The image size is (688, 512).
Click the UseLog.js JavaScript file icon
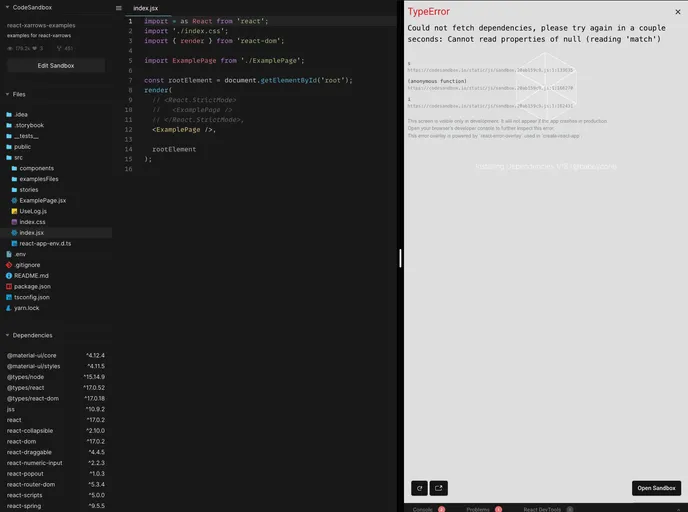[14, 211]
